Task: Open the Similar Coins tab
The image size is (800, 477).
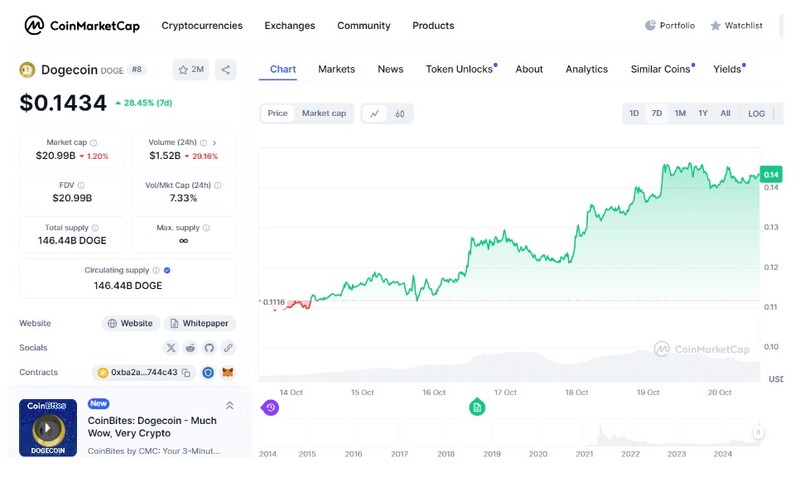Action: tap(662, 69)
